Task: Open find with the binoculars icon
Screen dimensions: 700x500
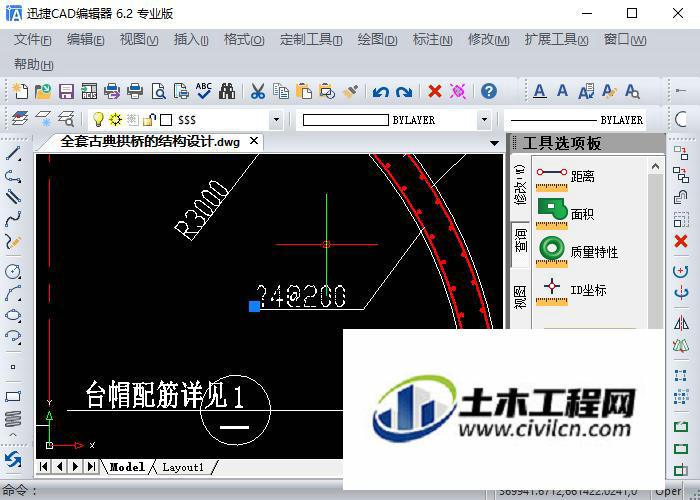Action: click(x=227, y=92)
